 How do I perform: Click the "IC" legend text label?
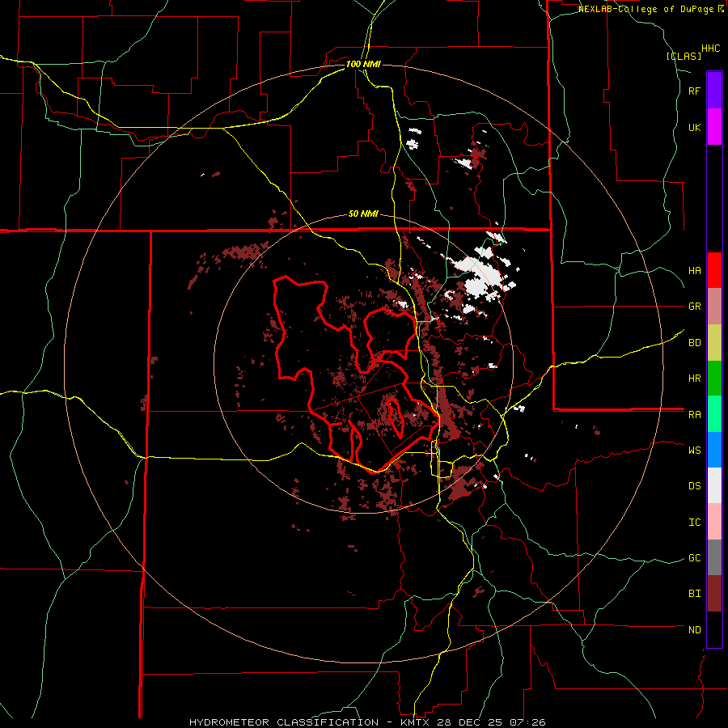point(695,523)
